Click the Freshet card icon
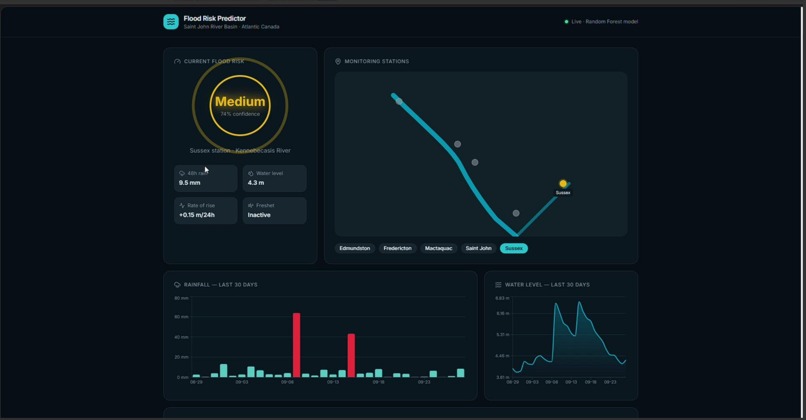This screenshot has height=420, width=806. [251, 205]
